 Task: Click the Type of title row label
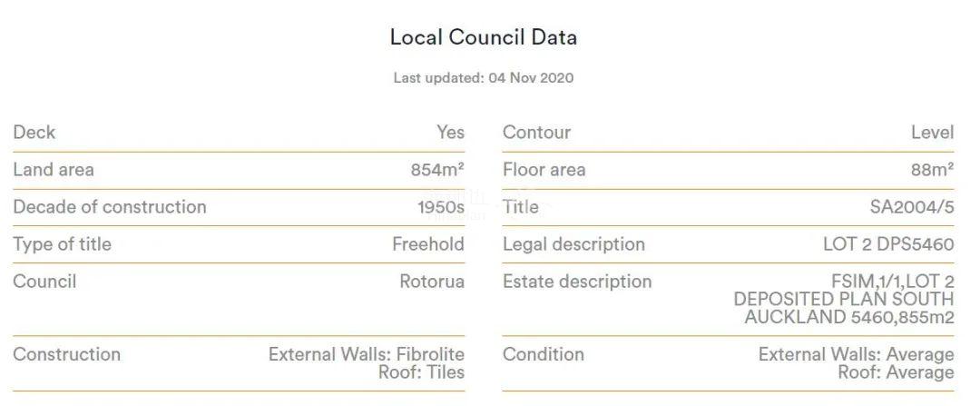(62, 244)
